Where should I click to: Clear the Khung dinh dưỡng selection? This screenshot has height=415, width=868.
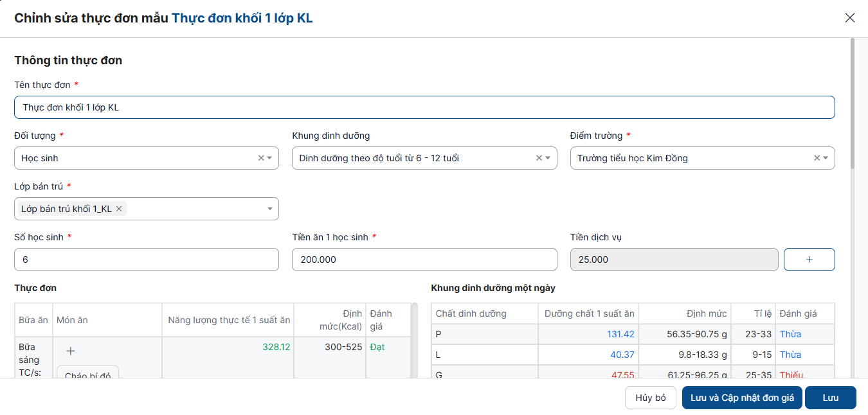539,158
